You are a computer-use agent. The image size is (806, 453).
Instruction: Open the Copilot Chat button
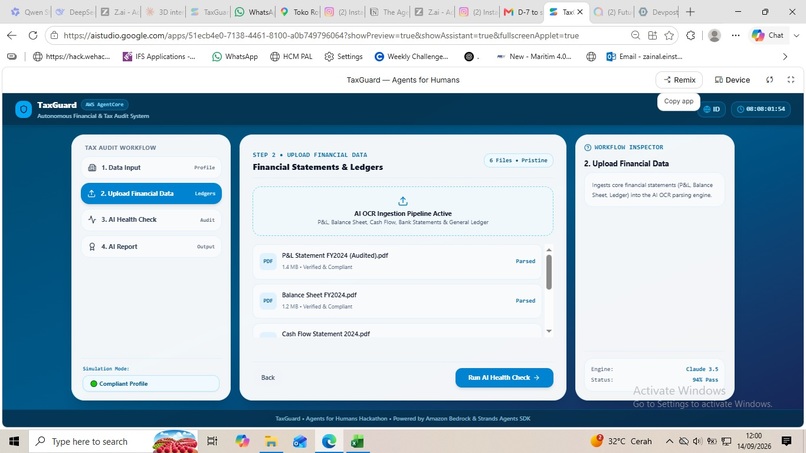(767, 35)
